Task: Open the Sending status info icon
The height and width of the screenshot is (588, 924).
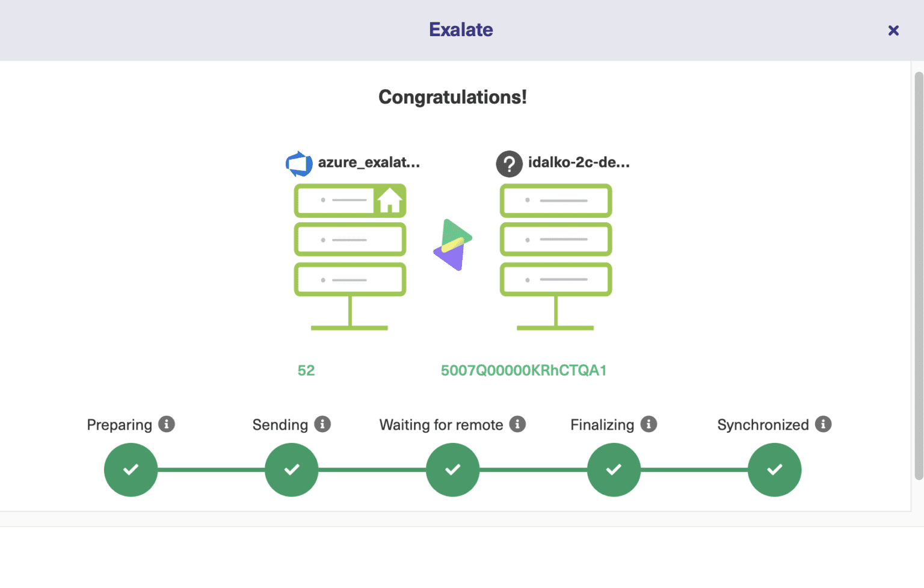Action: (324, 424)
